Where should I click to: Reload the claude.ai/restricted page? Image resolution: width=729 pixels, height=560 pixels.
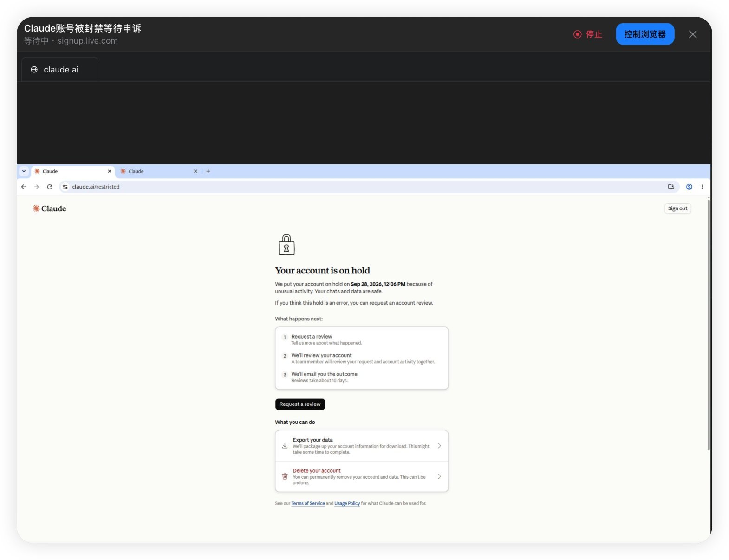click(x=50, y=187)
